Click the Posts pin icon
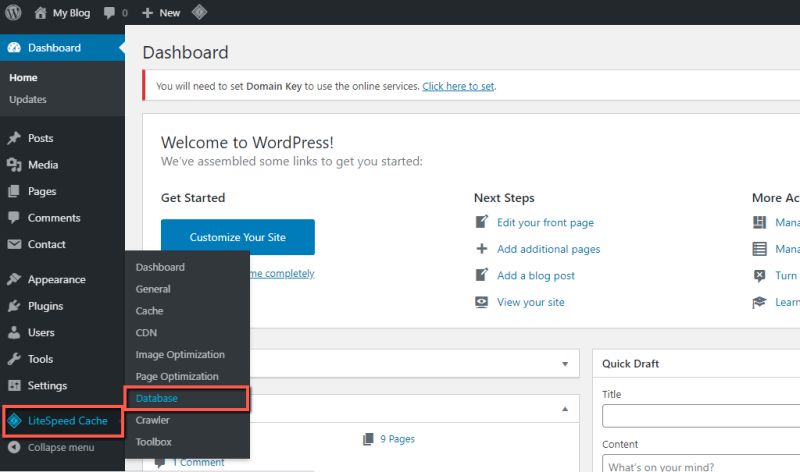This screenshot has height=472, width=800. tap(14, 138)
